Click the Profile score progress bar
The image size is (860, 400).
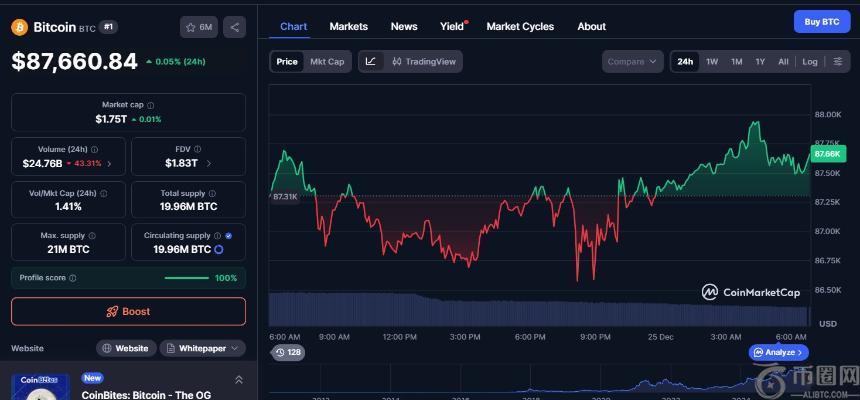point(186,278)
